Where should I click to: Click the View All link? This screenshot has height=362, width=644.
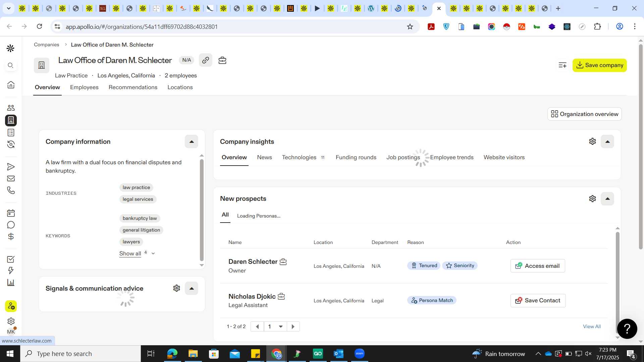point(592,326)
